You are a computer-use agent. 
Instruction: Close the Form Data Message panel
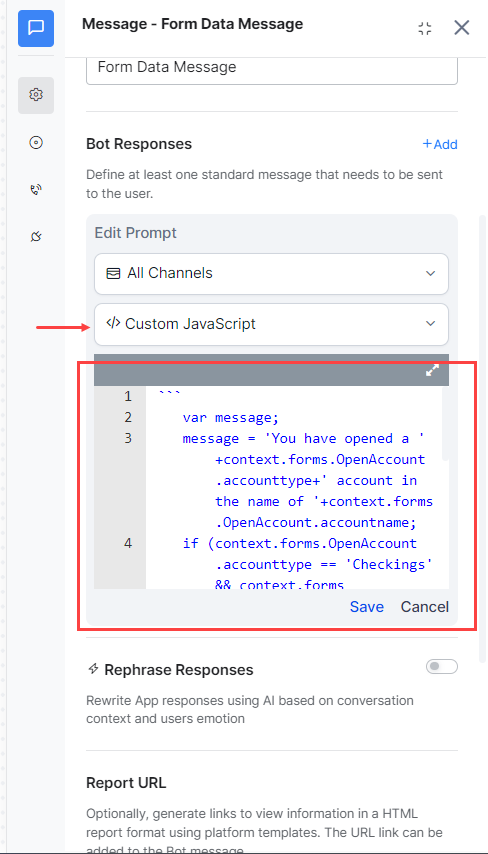tap(462, 28)
